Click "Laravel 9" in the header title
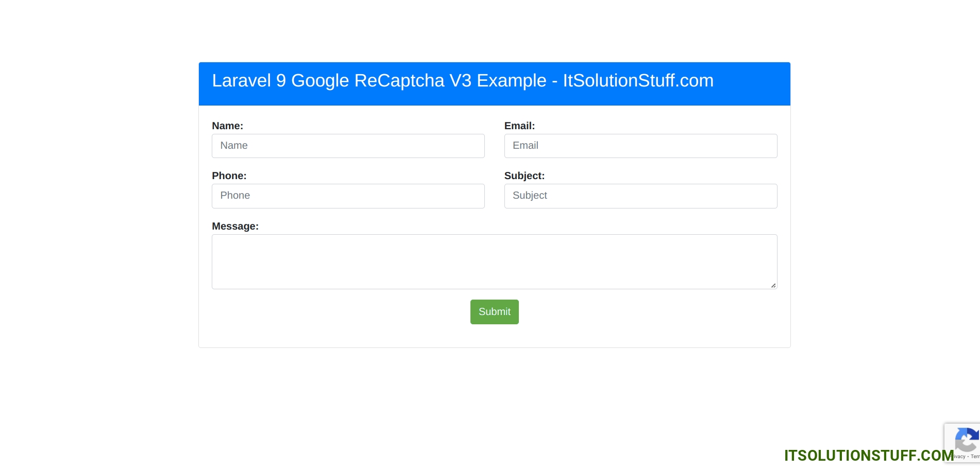 click(x=248, y=81)
